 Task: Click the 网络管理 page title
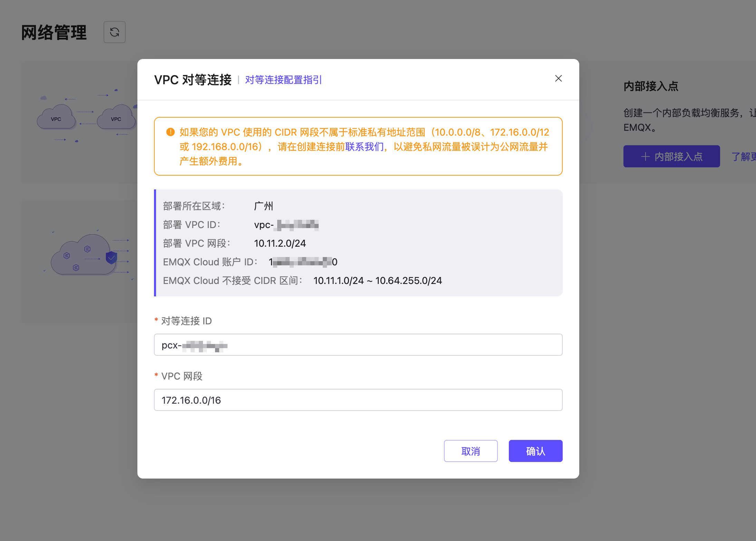54,32
